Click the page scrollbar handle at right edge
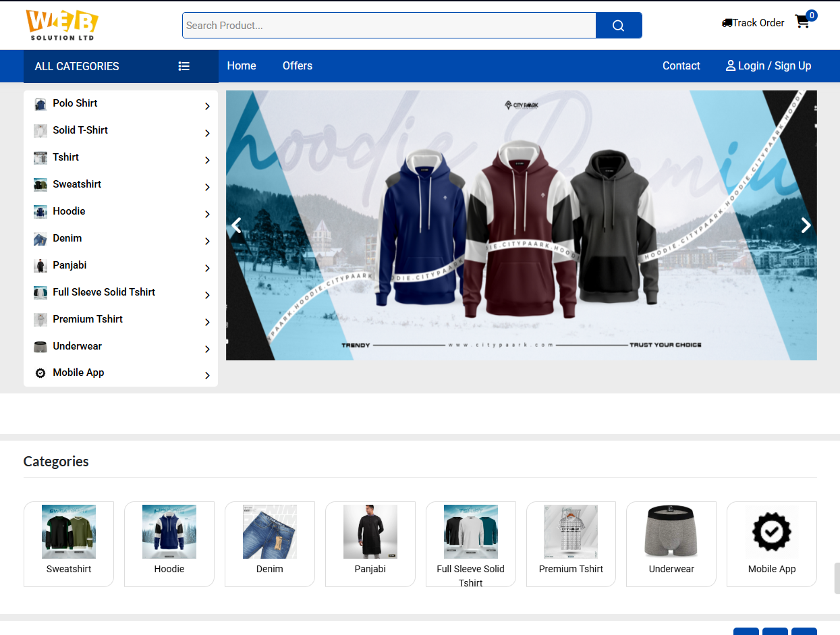 837,578
